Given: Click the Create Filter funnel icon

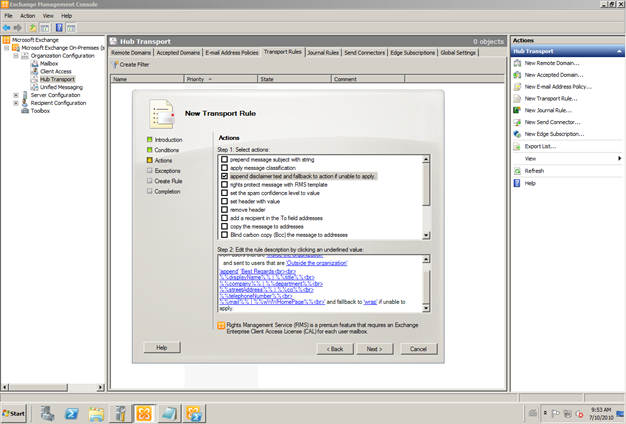Looking at the screenshot, I should pos(115,64).
